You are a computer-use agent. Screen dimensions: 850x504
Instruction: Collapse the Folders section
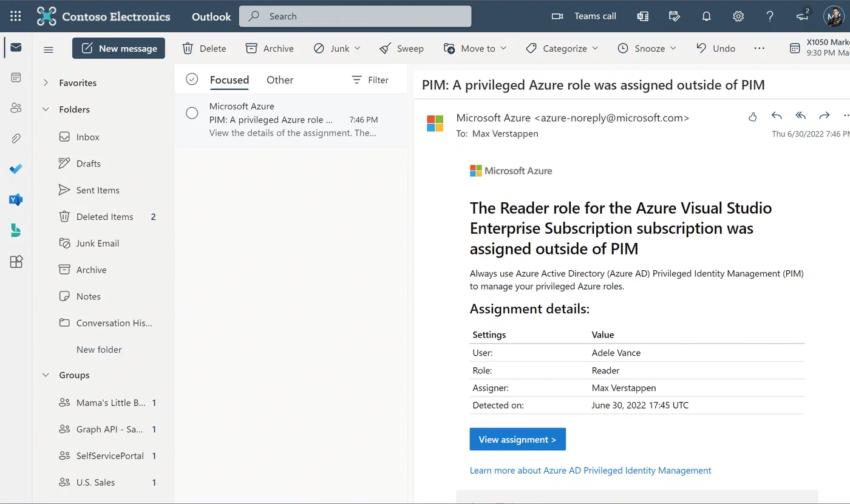[46, 109]
